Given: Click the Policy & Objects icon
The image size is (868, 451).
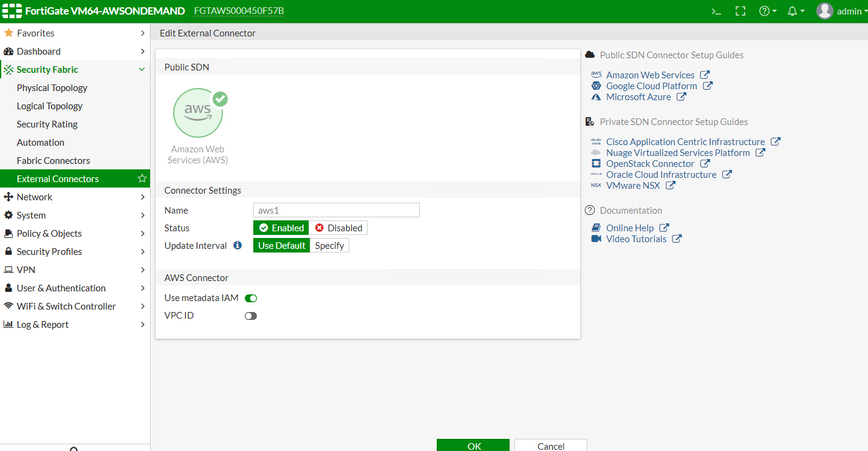Looking at the screenshot, I should (x=9, y=233).
